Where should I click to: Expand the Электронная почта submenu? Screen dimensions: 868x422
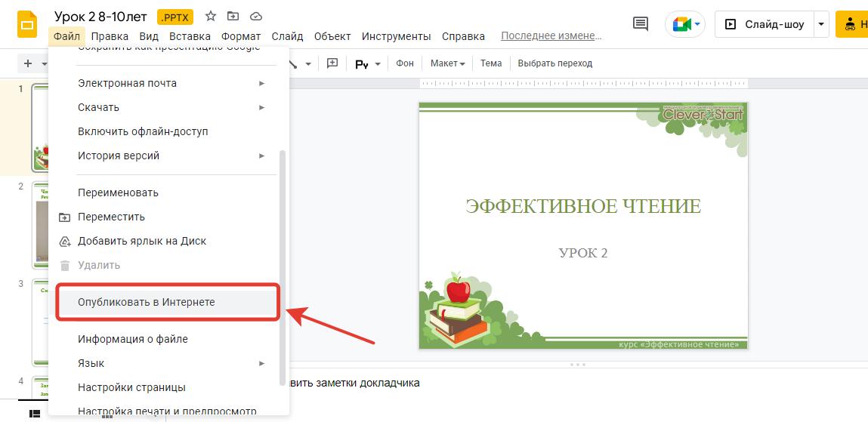168,83
